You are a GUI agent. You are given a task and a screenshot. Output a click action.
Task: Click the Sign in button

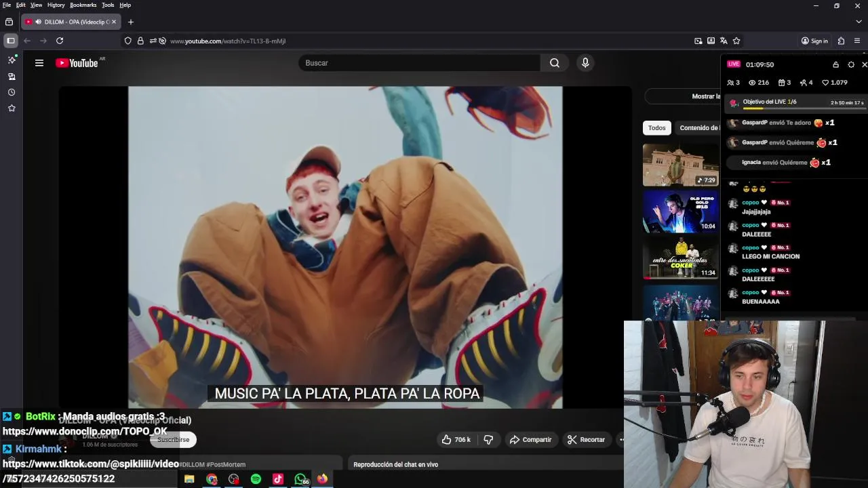click(x=814, y=41)
